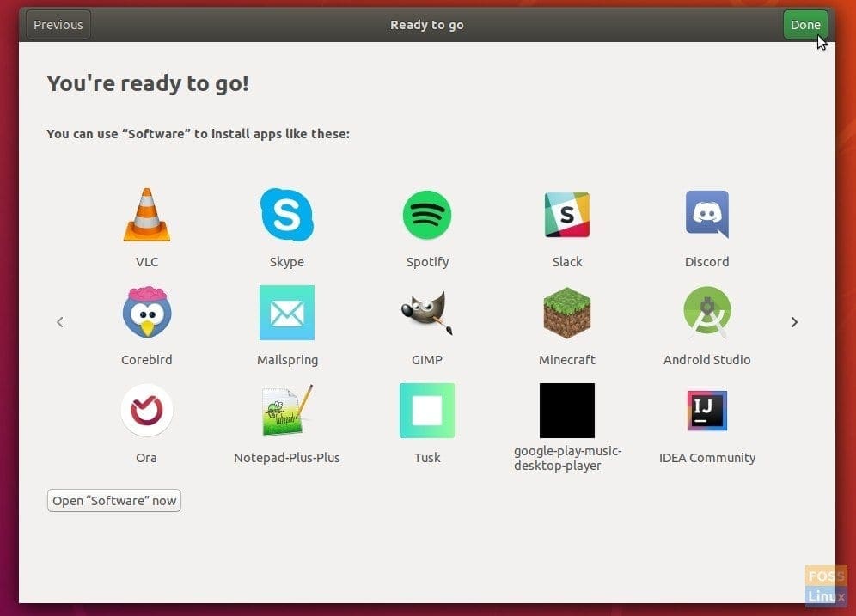Click the Minecraft text label
This screenshot has width=856, height=616.
[x=567, y=360]
